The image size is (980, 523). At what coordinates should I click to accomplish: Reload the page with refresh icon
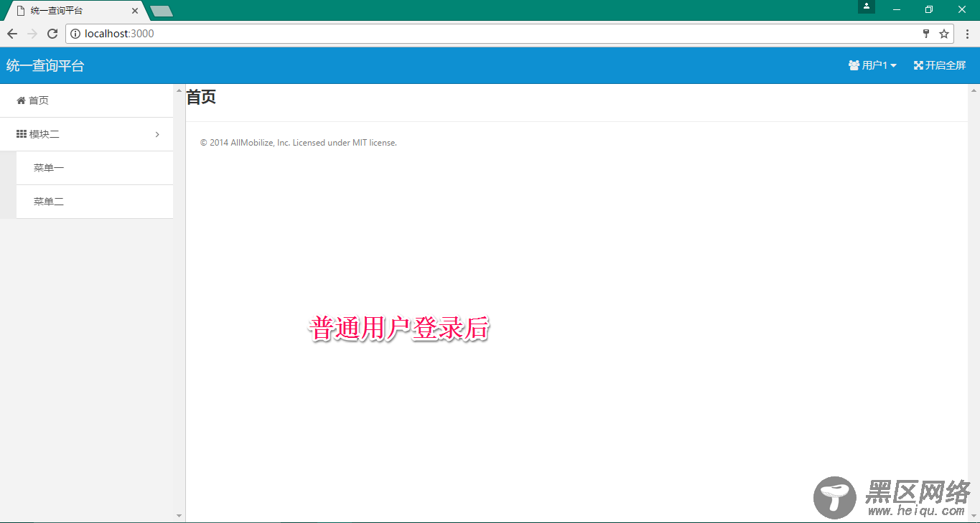[52, 34]
